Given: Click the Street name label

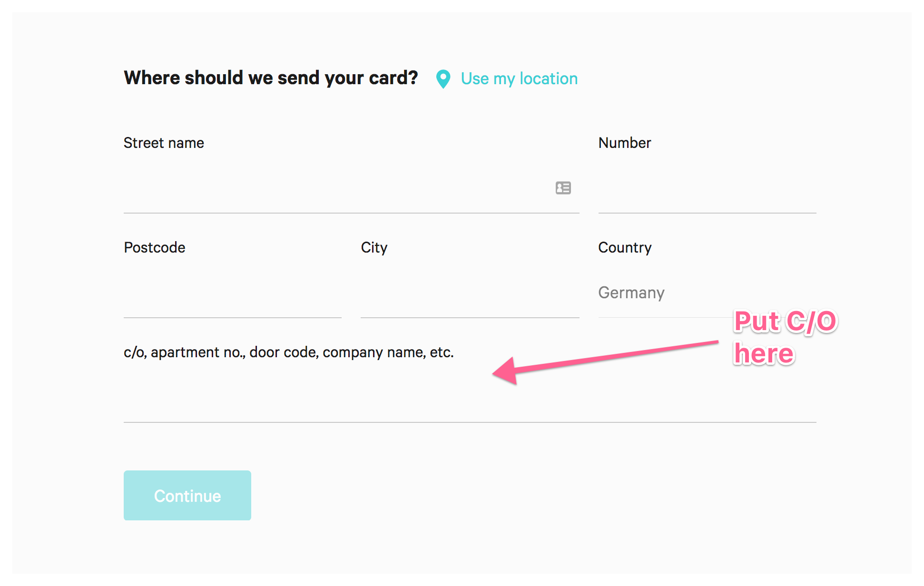Looking at the screenshot, I should [164, 143].
